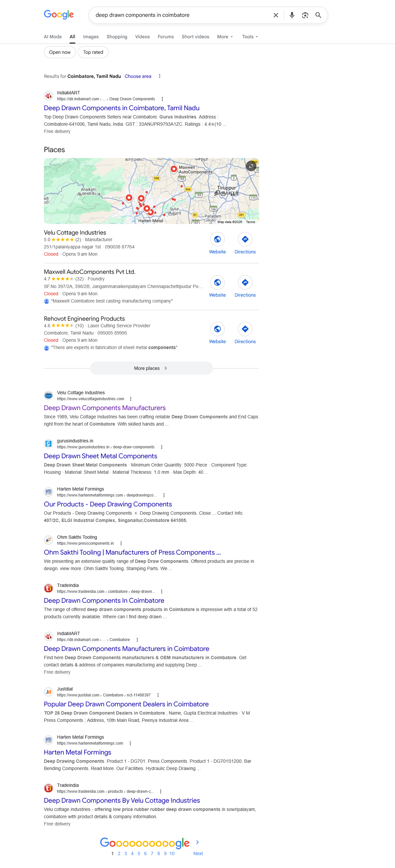Click the magnifying glass search icon
This screenshot has height=868, width=395.
point(318,15)
